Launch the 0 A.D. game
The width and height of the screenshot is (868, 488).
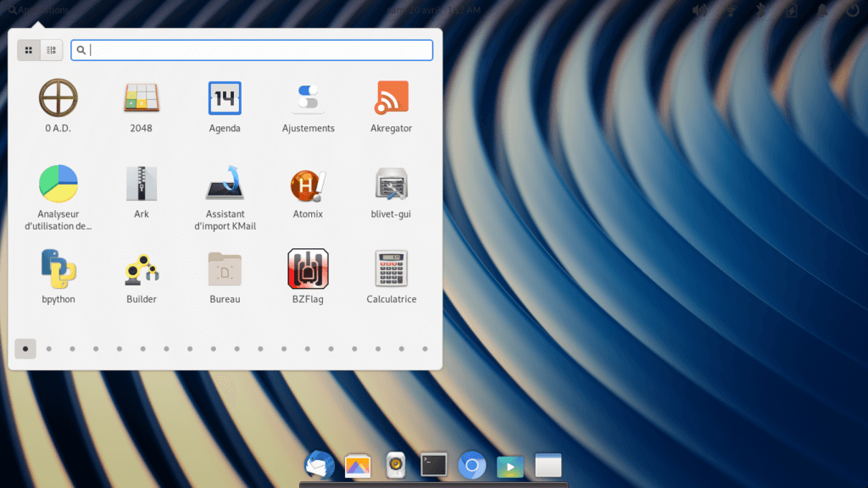(x=58, y=106)
